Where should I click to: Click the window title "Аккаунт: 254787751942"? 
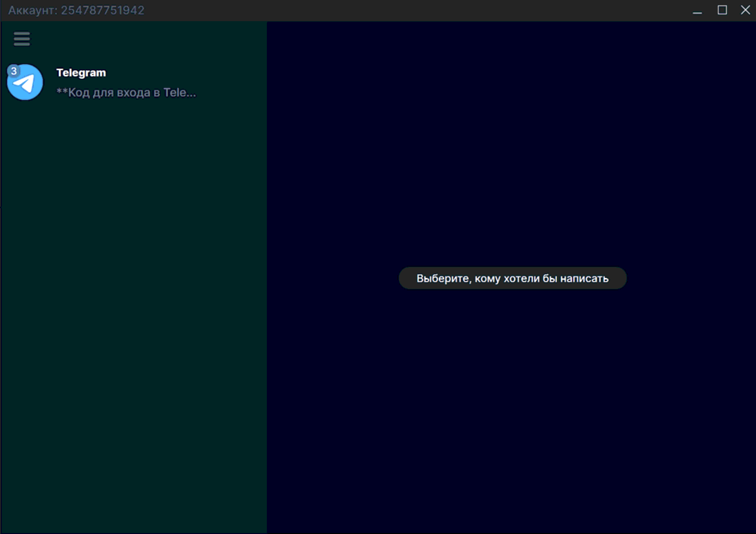(76, 10)
